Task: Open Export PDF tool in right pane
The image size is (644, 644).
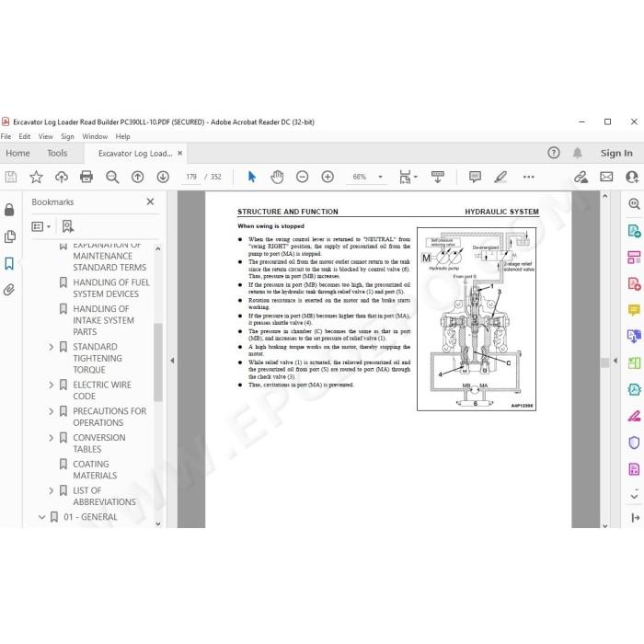Action: point(634,231)
